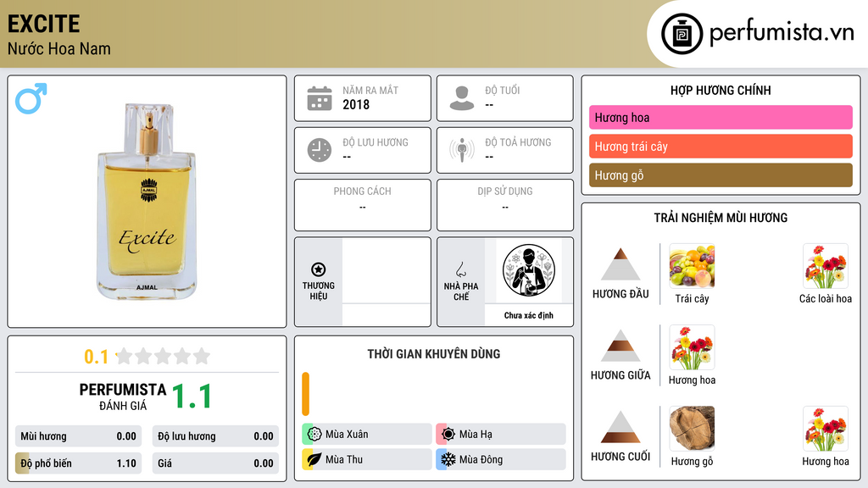Click the Mùa Hạ season label
Viewport: 868px width, 488px height.
click(x=476, y=435)
